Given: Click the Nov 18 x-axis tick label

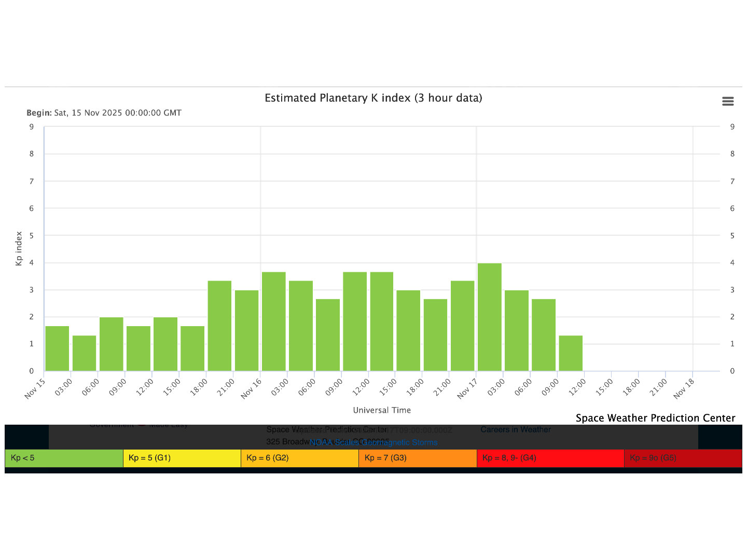Looking at the screenshot, I should click(x=684, y=388).
